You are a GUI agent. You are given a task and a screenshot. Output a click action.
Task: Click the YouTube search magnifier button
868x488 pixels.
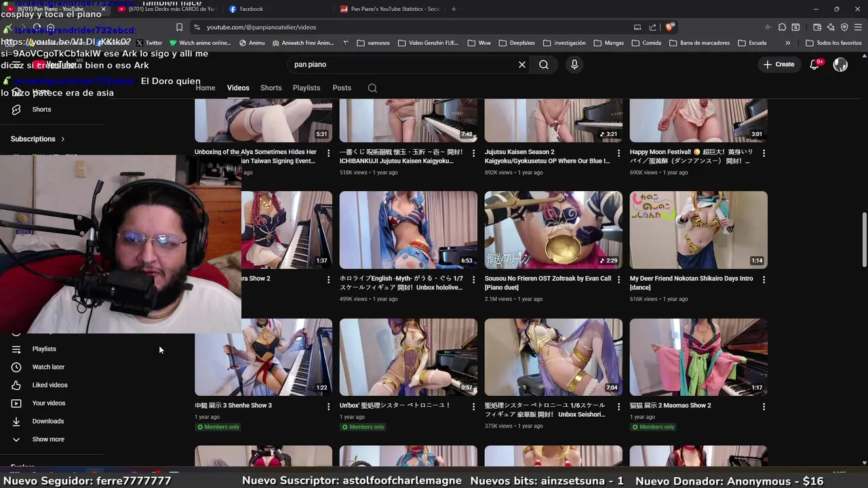click(x=544, y=64)
